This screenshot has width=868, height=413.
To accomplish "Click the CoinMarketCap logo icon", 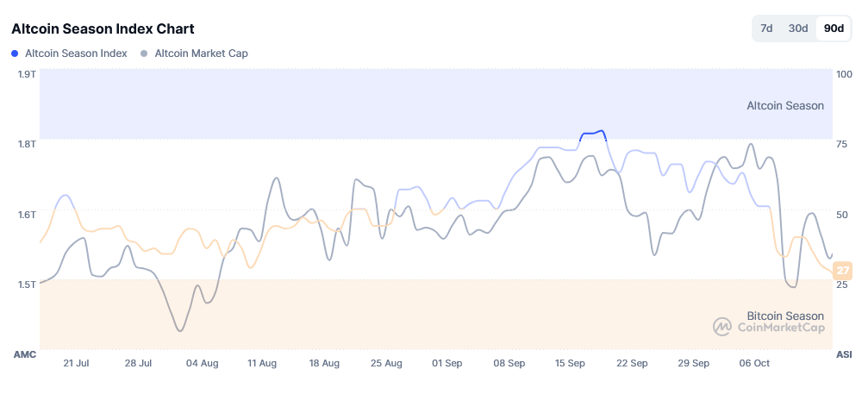I will 721,327.
